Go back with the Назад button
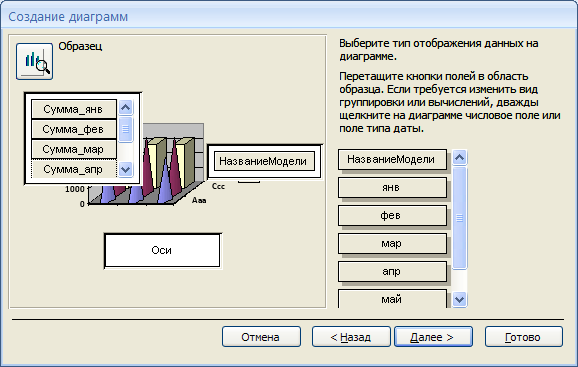The height and width of the screenshot is (367, 578). [351, 337]
